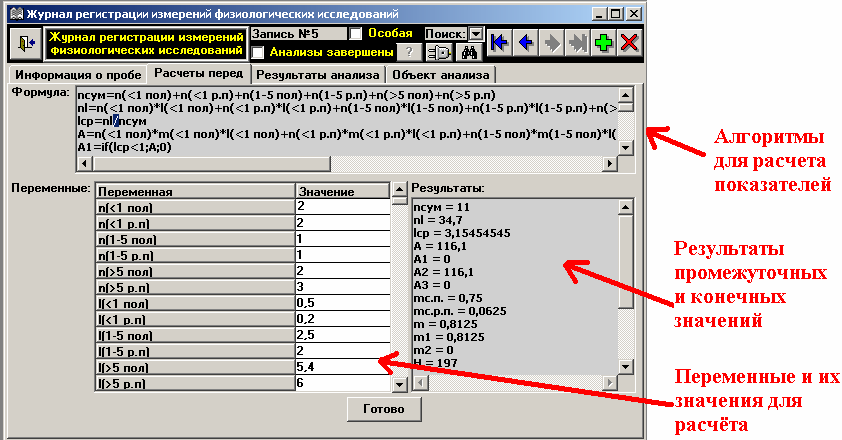Click value field for n(<1 р.п)
Image resolution: width=842 pixels, height=440 pixels.
[x=343, y=223]
